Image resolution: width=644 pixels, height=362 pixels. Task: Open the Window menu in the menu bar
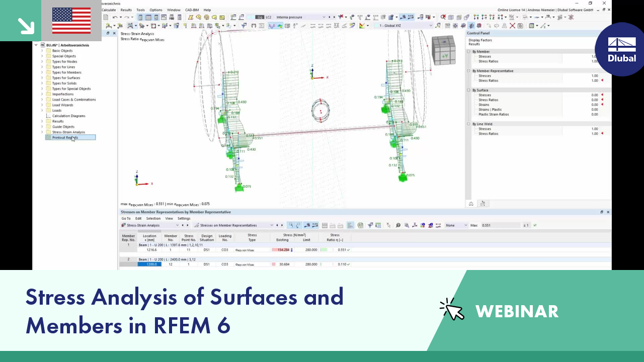(174, 10)
